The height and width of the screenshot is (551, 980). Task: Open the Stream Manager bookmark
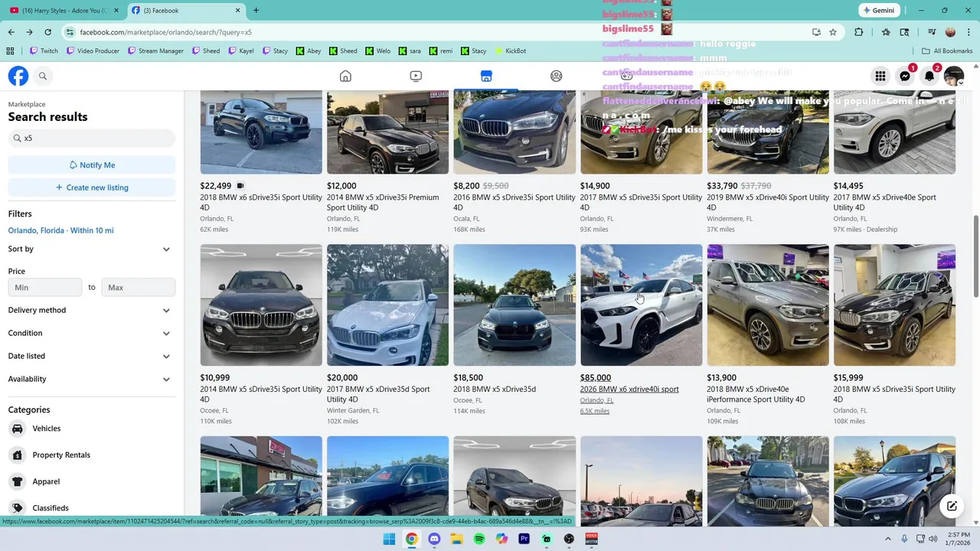pyautogui.click(x=155, y=51)
